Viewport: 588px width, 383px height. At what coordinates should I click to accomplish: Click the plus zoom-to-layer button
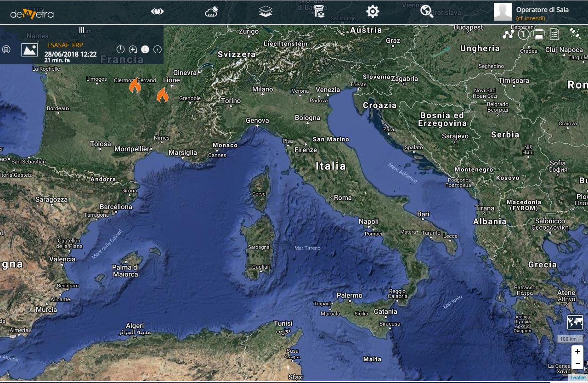click(x=133, y=49)
